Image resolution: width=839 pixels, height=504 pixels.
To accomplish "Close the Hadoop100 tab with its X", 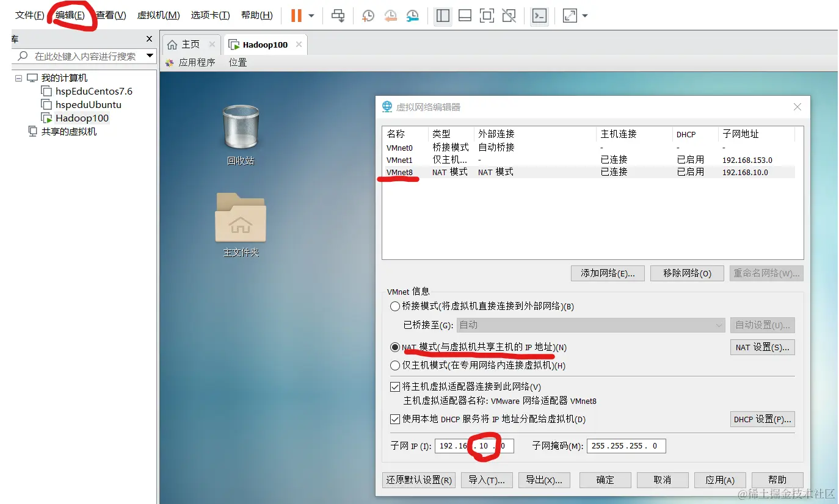I will [299, 45].
